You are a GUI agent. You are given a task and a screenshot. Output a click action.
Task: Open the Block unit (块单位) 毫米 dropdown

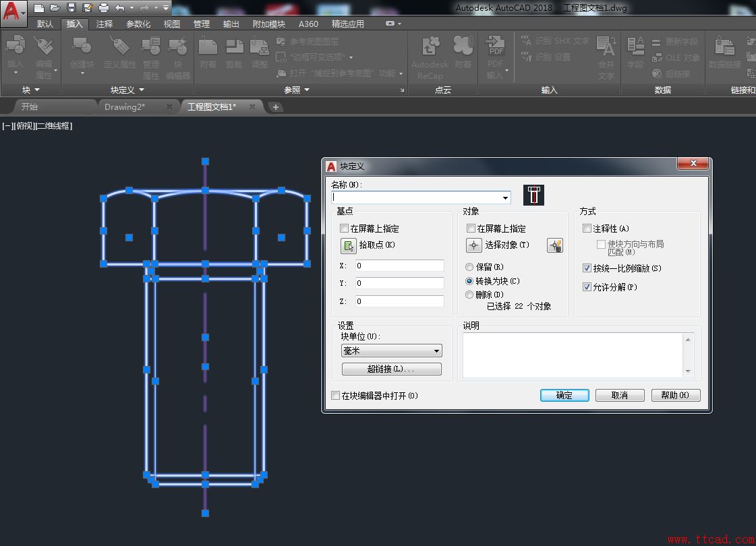391,351
